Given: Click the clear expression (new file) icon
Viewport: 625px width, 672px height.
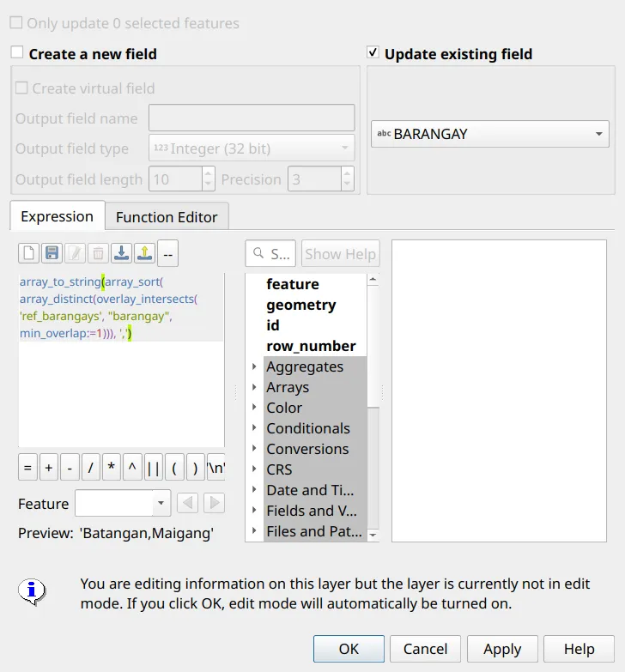Looking at the screenshot, I should 28,253.
